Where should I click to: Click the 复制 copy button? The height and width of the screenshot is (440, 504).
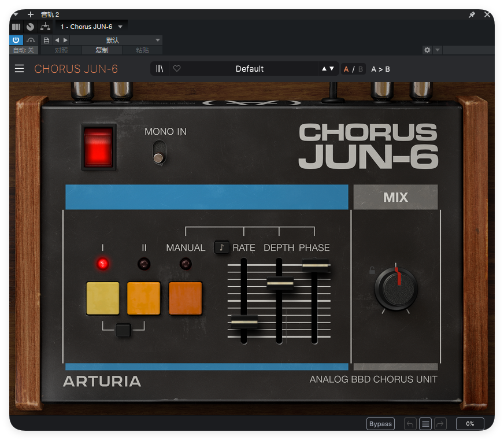(102, 50)
